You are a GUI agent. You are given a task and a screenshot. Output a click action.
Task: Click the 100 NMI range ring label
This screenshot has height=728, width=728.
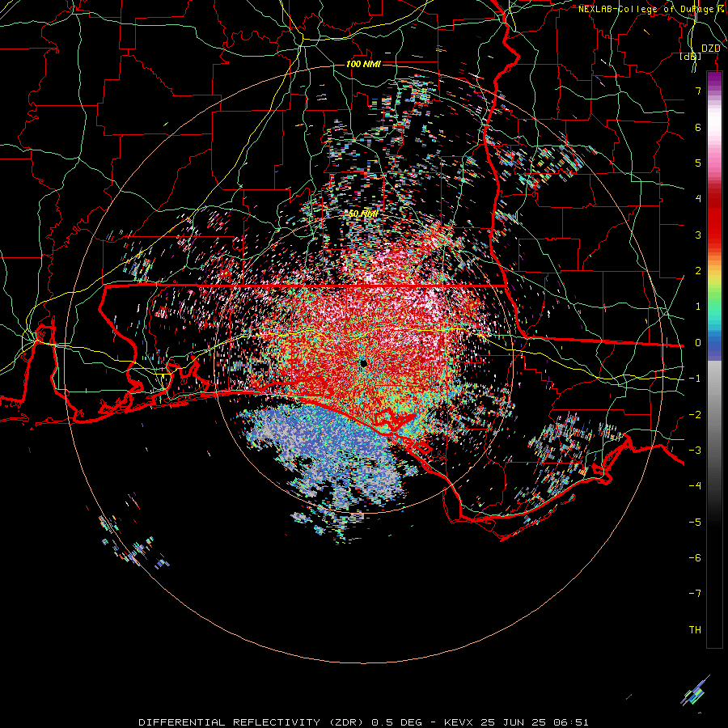point(363,64)
